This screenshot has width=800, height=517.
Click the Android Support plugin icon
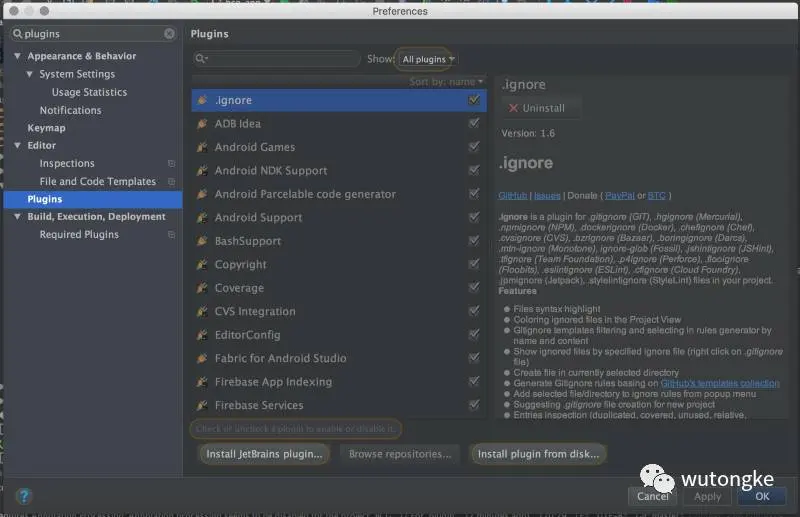pyautogui.click(x=203, y=217)
